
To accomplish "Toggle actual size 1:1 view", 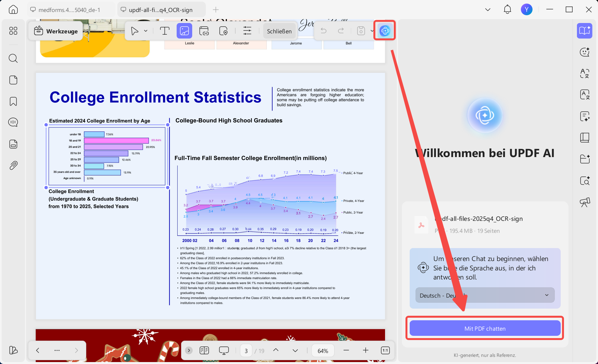I will pos(385,350).
